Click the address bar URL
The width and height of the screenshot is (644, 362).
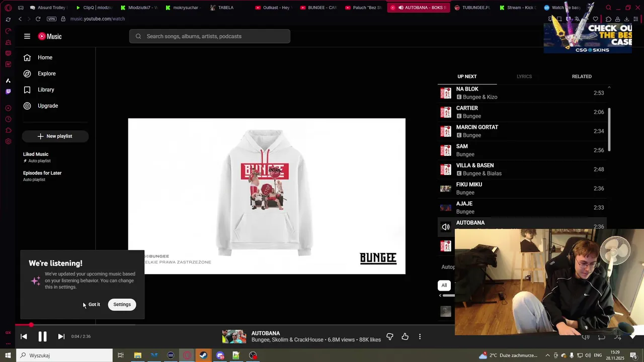98,19
